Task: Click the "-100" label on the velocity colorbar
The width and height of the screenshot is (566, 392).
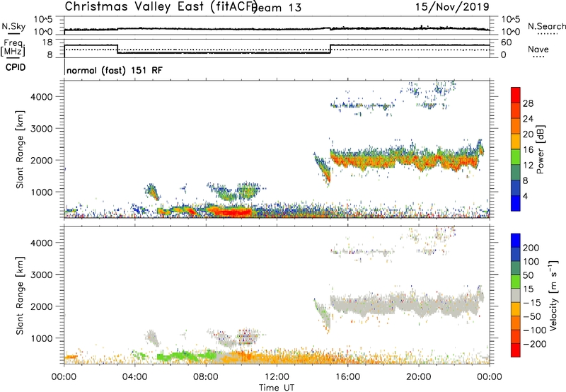Action: coord(534,330)
